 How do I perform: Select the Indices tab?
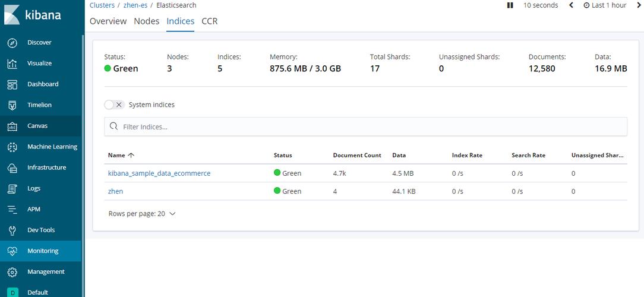[x=180, y=21]
